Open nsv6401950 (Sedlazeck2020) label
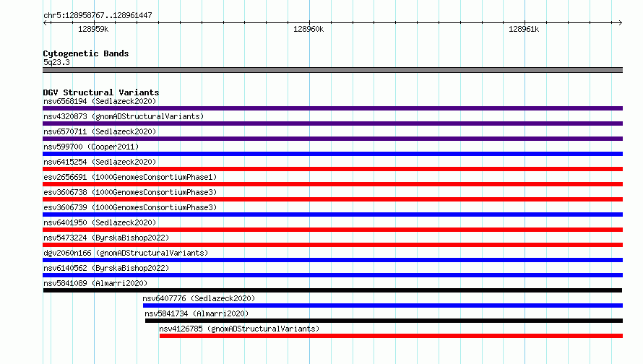Screen dimensions: 643x364 pos(100,222)
